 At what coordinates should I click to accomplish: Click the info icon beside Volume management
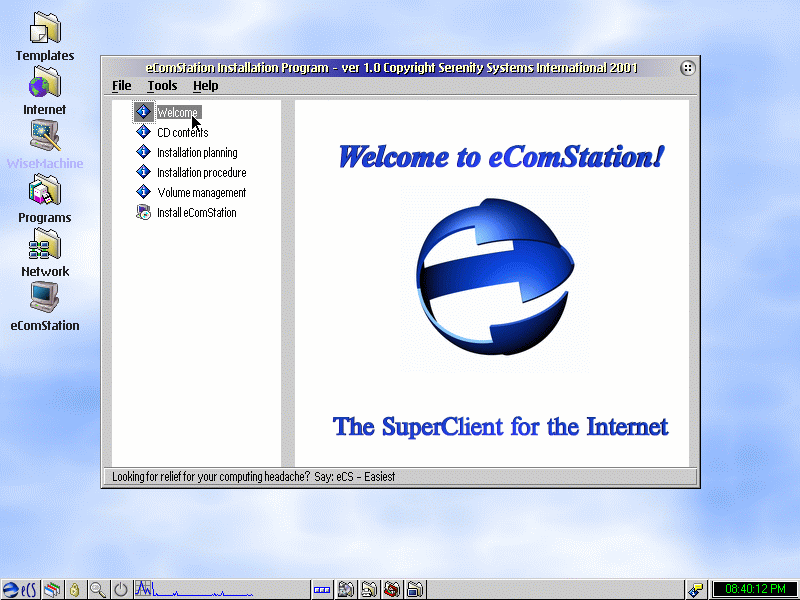tap(143, 192)
